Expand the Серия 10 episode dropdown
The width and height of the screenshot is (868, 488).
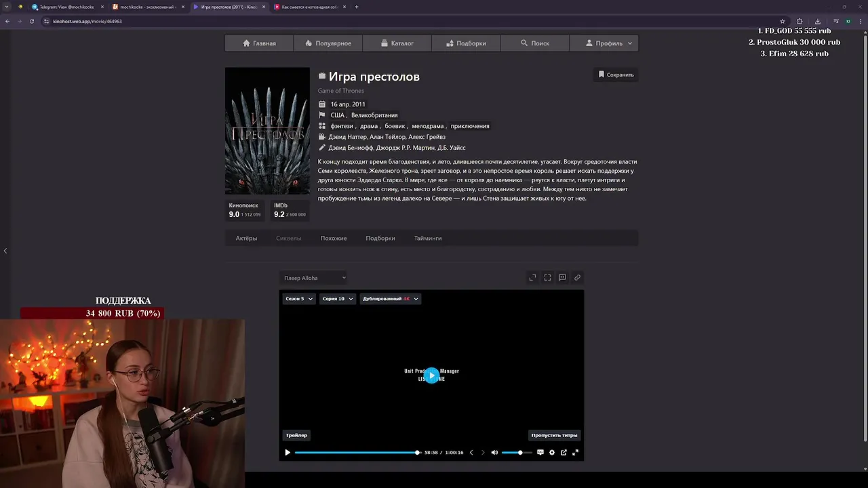pyautogui.click(x=337, y=298)
